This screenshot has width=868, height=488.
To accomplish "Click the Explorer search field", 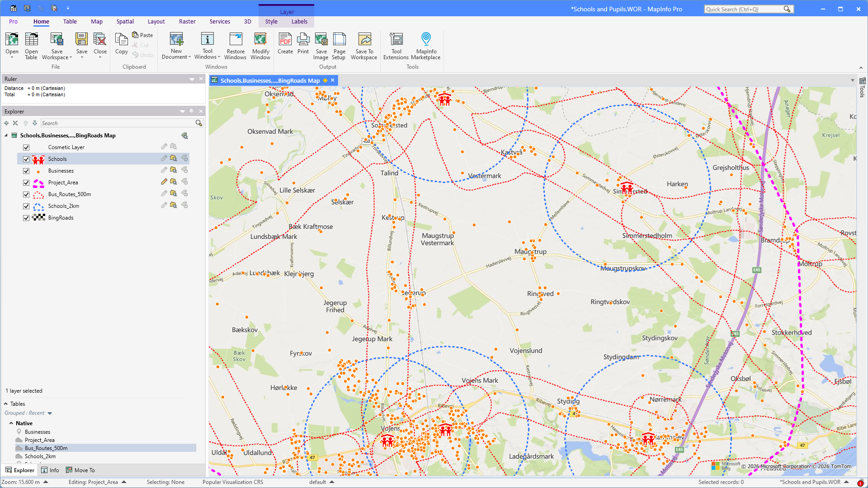I will [117, 123].
